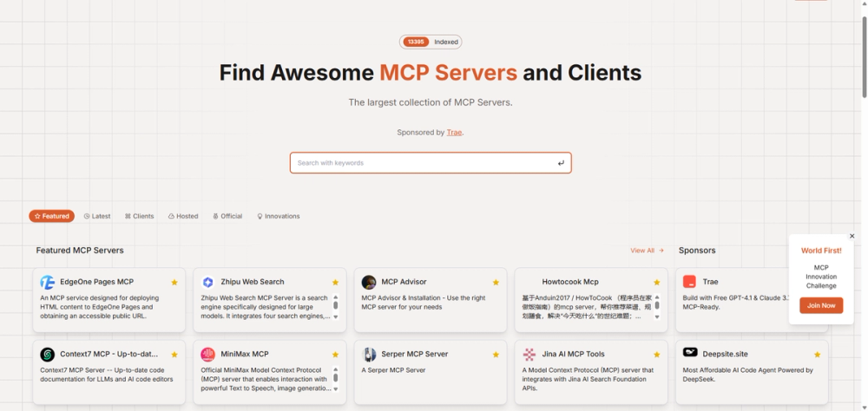
Task: Click the star on Serper MCP Server card
Action: pyautogui.click(x=496, y=355)
